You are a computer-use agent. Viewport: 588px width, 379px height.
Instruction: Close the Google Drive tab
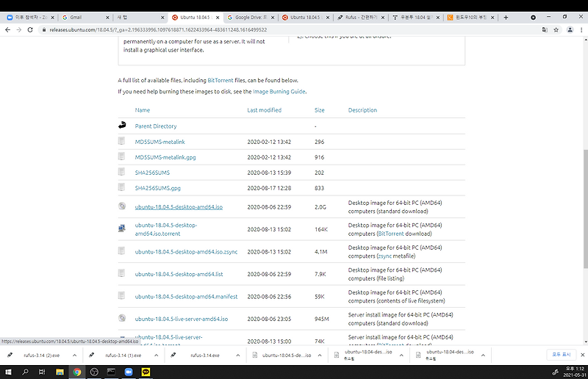pyautogui.click(x=273, y=17)
